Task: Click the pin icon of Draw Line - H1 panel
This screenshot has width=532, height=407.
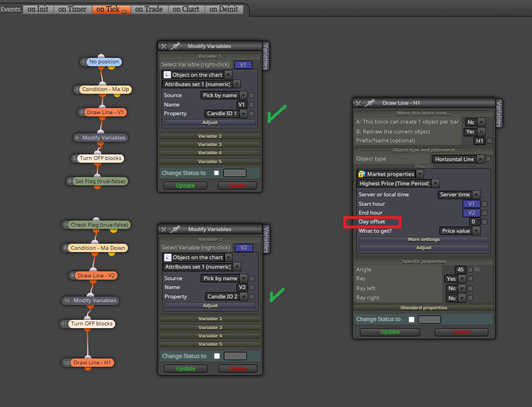Action: tap(369, 103)
